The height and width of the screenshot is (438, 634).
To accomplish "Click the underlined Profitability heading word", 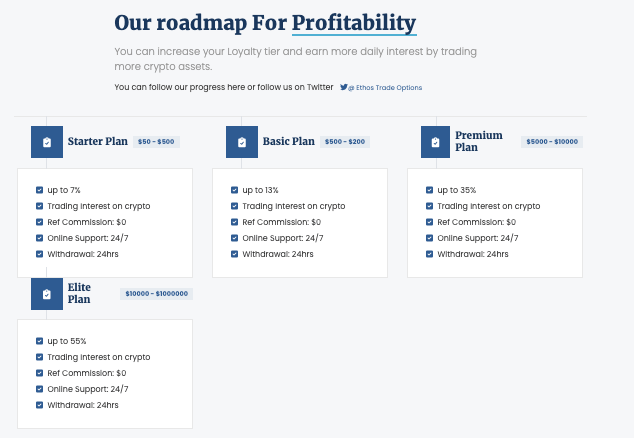I will [x=354, y=23].
